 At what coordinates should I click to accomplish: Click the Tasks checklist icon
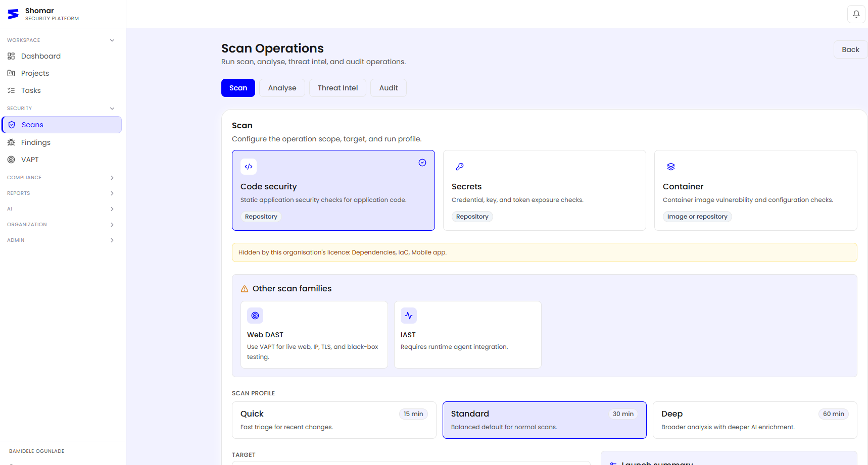(11, 90)
